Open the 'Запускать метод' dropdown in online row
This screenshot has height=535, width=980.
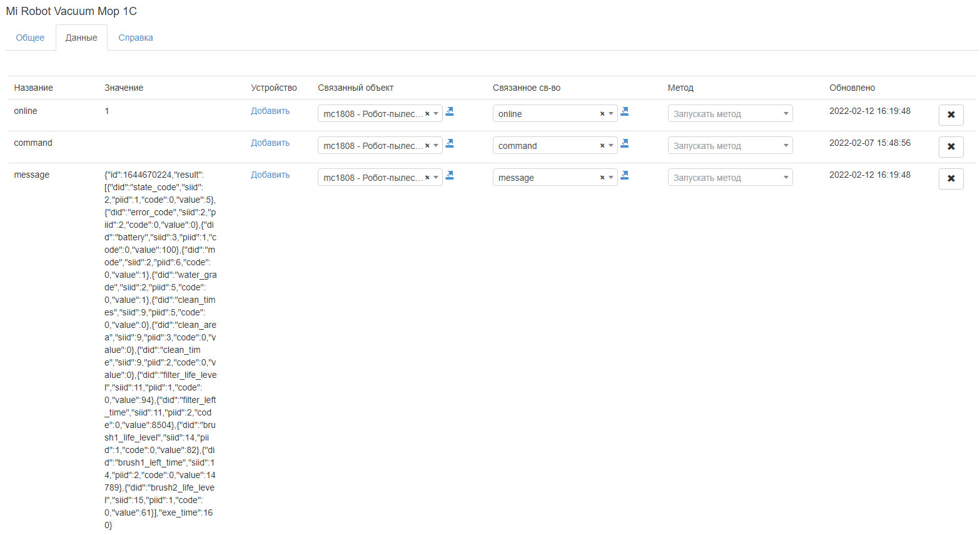pos(730,114)
